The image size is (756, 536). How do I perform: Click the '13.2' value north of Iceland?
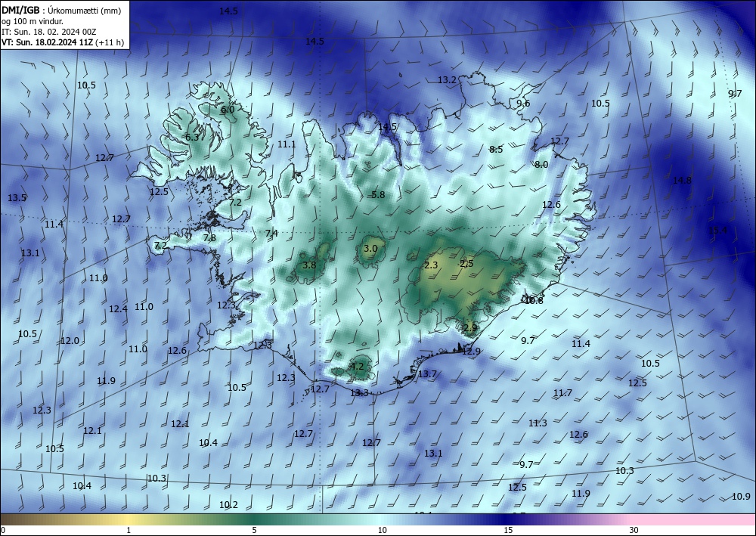coord(447,80)
